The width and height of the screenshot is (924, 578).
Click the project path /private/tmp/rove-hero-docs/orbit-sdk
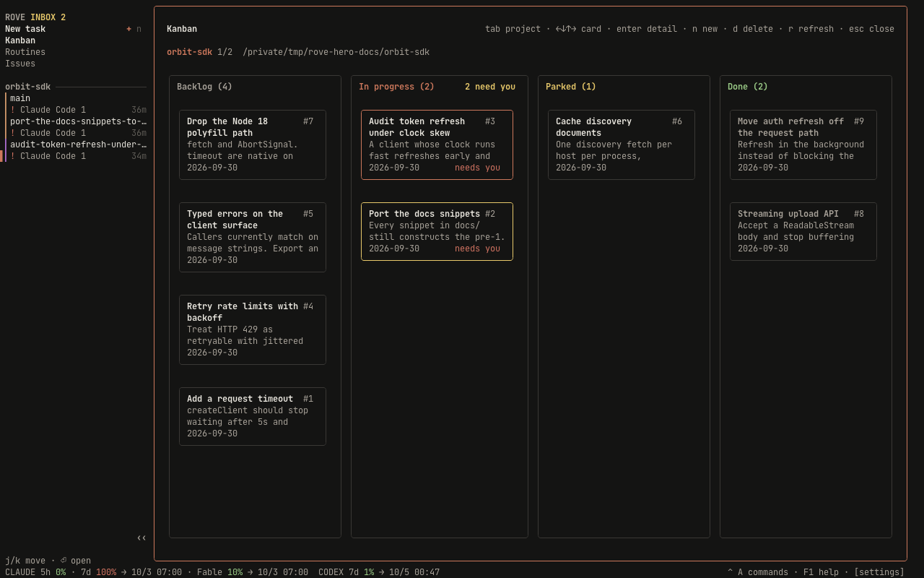(x=336, y=52)
